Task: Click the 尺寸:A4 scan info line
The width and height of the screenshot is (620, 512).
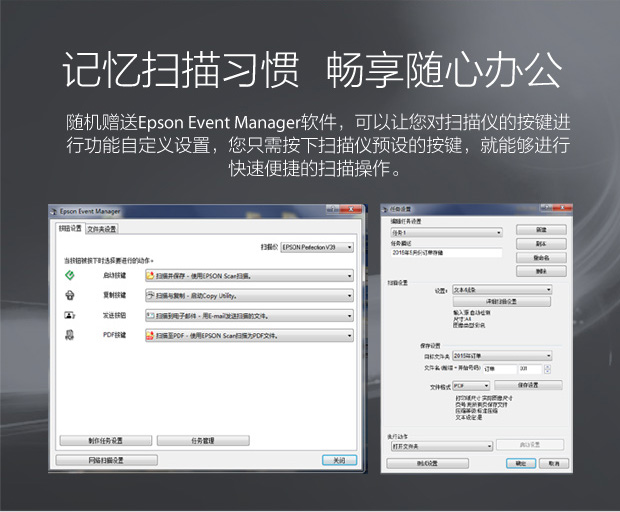Action: [462, 319]
